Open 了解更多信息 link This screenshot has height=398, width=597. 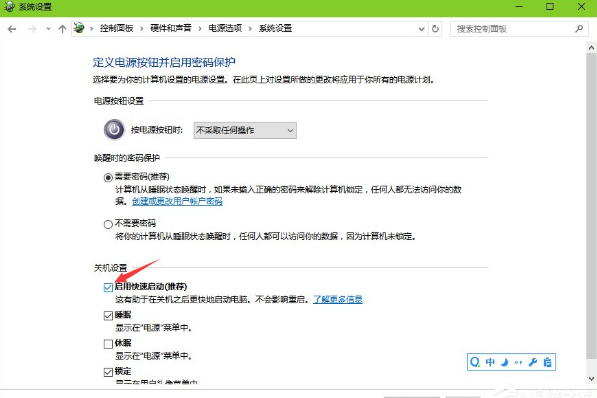[x=338, y=299]
